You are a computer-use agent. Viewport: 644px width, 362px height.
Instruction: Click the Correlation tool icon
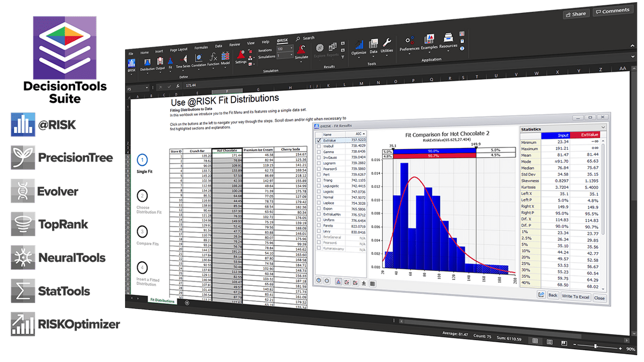(x=199, y=58)
